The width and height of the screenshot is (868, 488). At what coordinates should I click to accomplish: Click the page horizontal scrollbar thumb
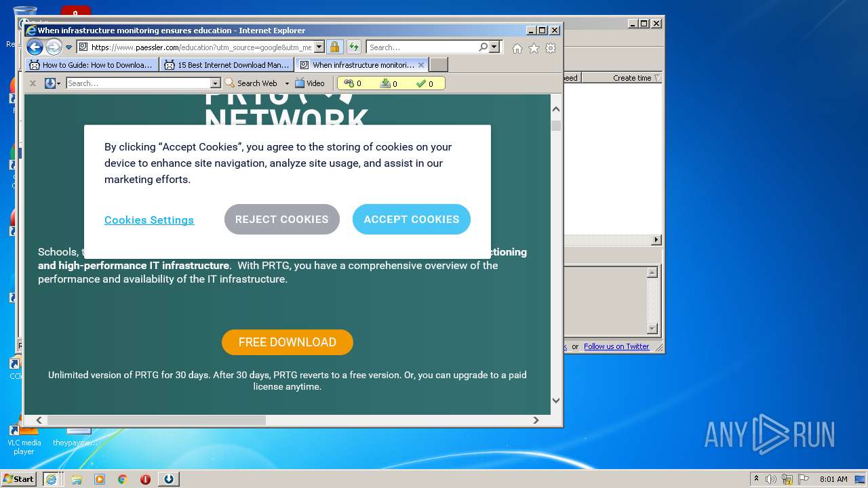tap(156, 420)
